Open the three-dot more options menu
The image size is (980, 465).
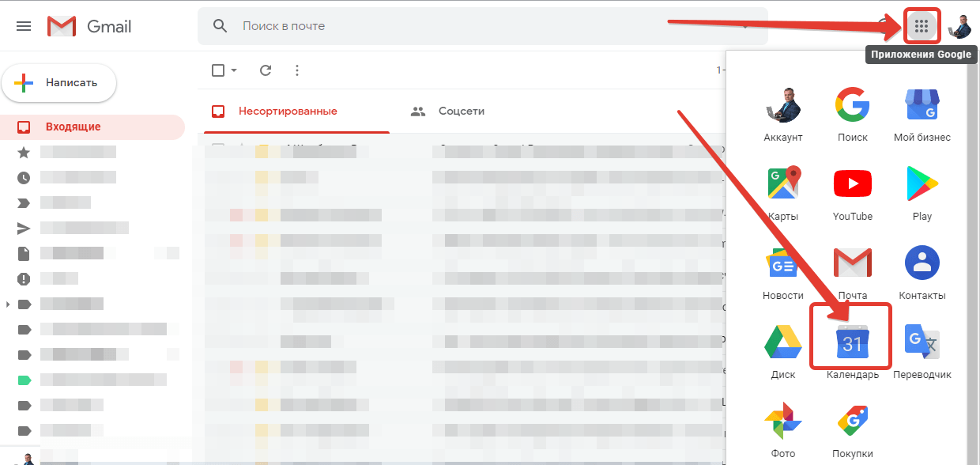(x=297, y=70)
